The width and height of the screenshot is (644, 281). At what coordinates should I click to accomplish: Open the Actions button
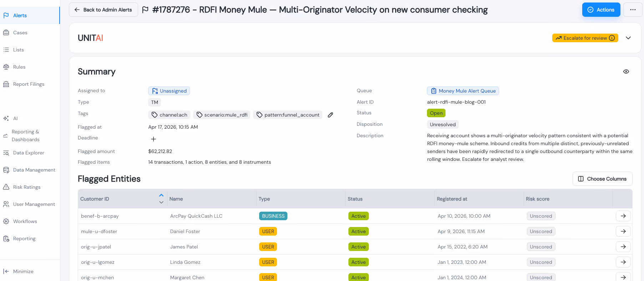click(601, 10)
